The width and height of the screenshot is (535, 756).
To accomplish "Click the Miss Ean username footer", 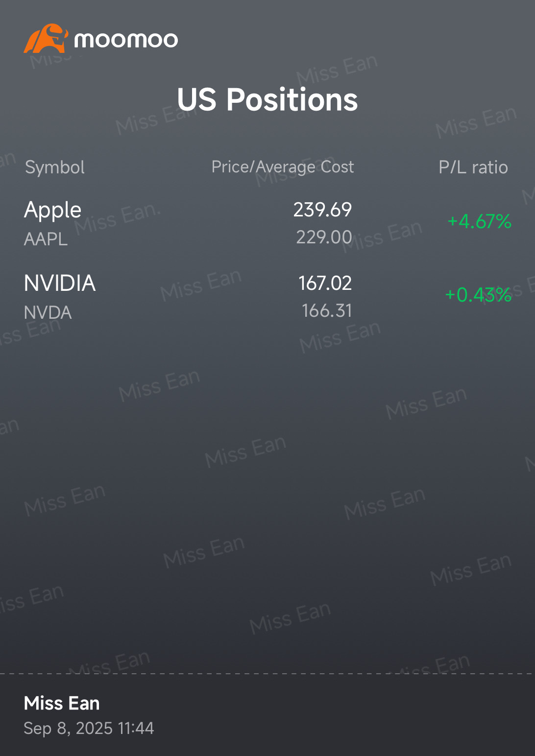I will click(62, 703).
